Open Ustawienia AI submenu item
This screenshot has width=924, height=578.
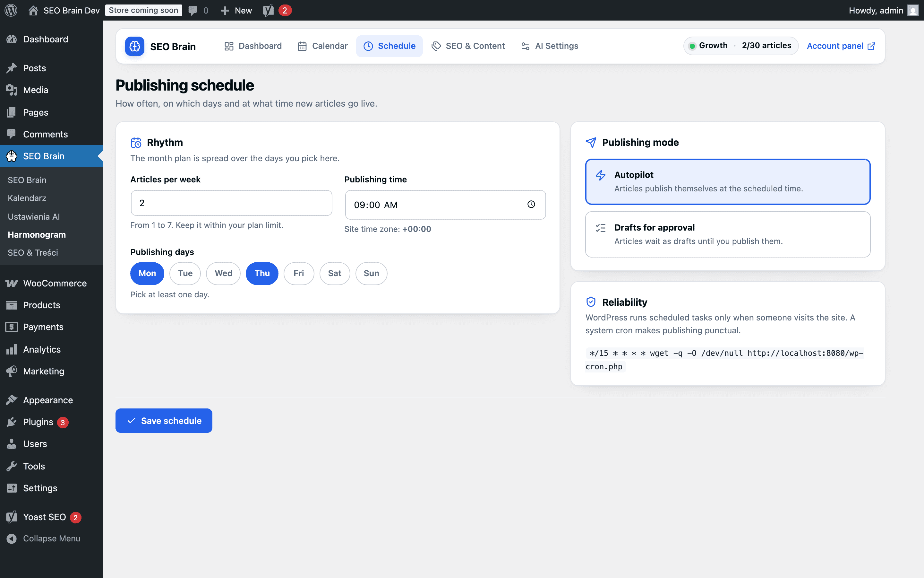[34, 216]
